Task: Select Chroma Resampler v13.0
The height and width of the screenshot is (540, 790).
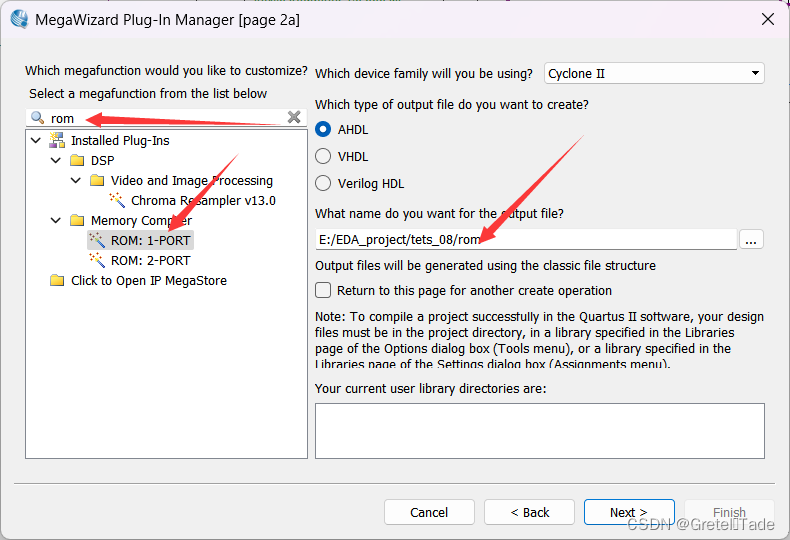Action: click(203, 200)
